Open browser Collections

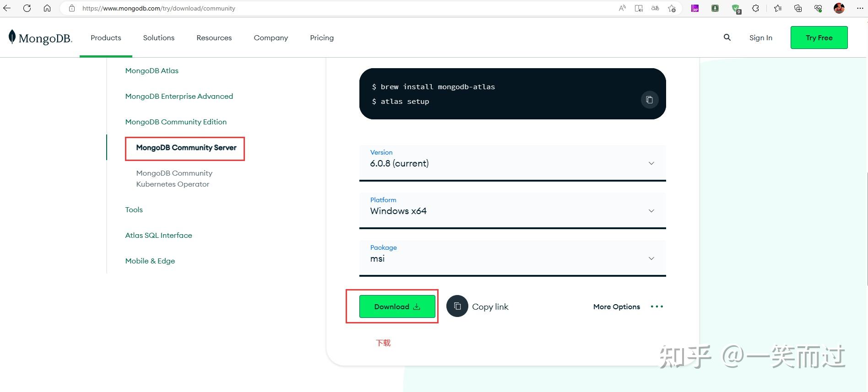pos(798,8)
